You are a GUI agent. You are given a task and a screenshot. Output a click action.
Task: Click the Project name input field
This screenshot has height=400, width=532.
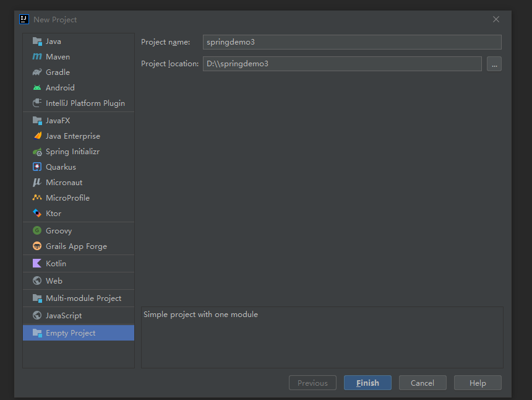click(x=352, y=42)
